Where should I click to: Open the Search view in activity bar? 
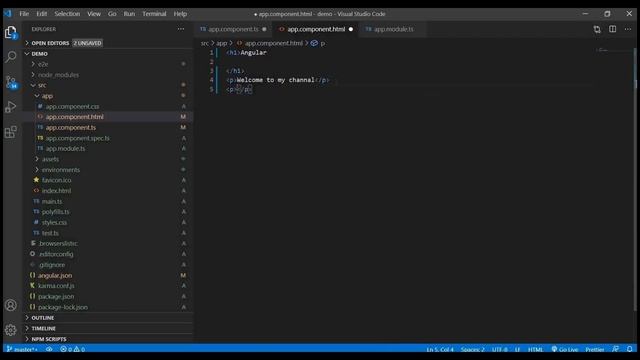pyautogui.click(x=11, y=57)
